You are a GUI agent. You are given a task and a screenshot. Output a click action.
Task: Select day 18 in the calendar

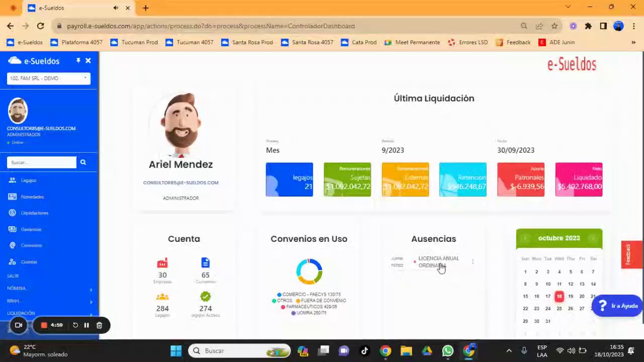559,297
